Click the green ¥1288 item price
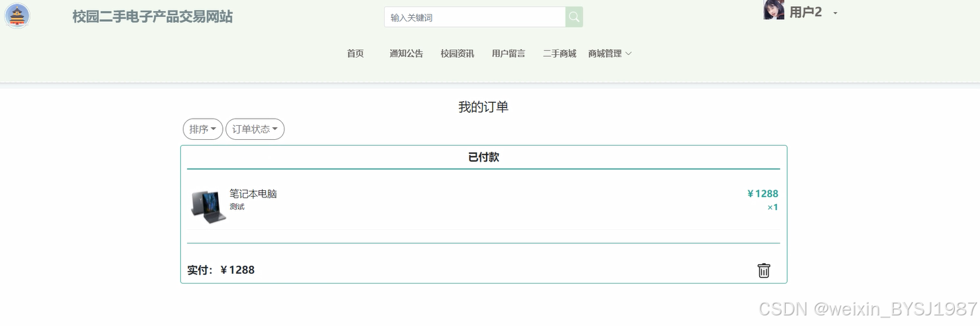Screen dimensions: 980x326 click(x=763, y=193)
